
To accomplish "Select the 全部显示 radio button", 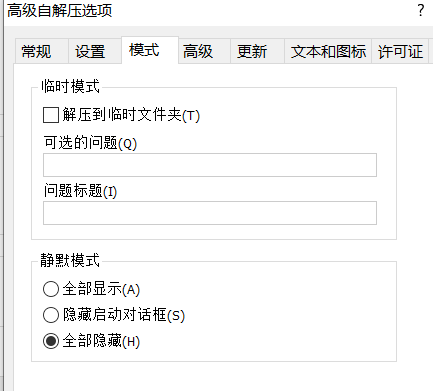I will point(51,289).
